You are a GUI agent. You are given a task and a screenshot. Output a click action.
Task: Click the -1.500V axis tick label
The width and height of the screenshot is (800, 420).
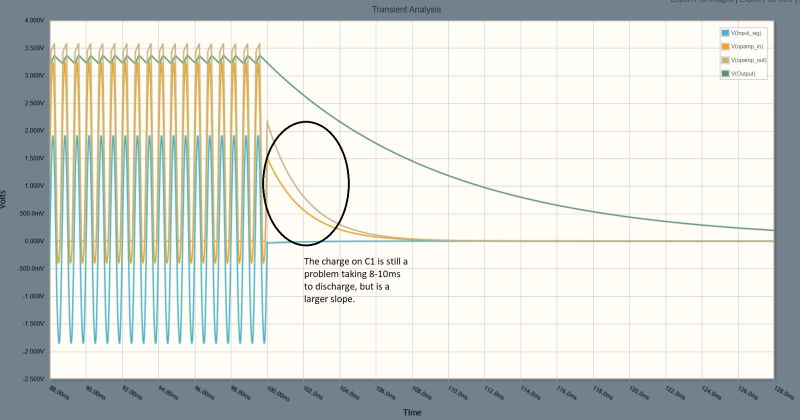(34, 324)
